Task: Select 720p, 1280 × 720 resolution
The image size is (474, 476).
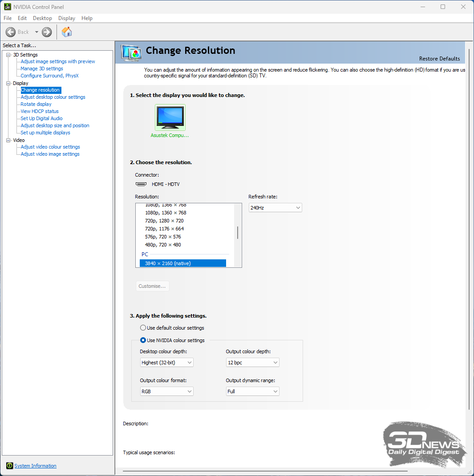Action: [x=164, y=221]
